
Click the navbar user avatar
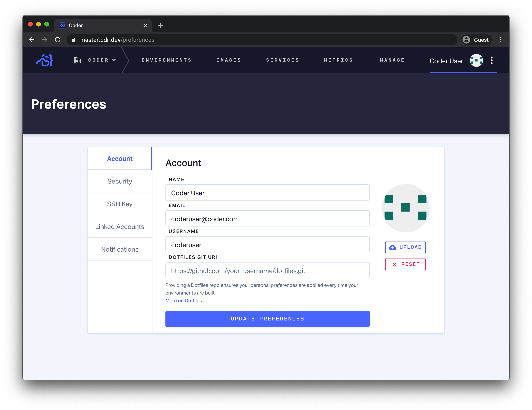click(x=476, y=60)
